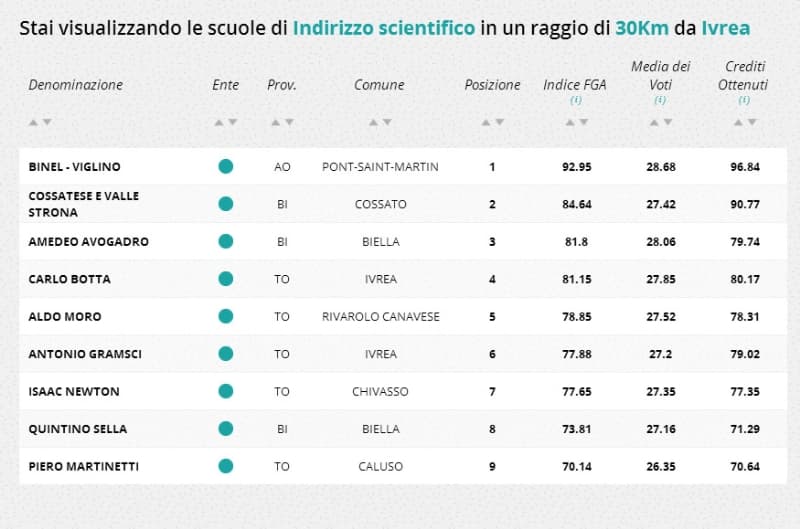Sort ascending by Indice FGA
800x529 pixels.
click(569, 122)
